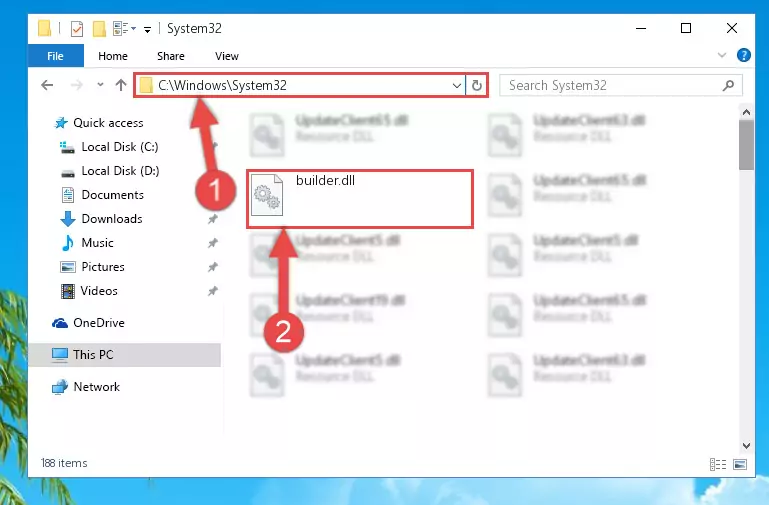Click the New folder quick access icon
Screen dimensions: 769x505
point(100,28)
